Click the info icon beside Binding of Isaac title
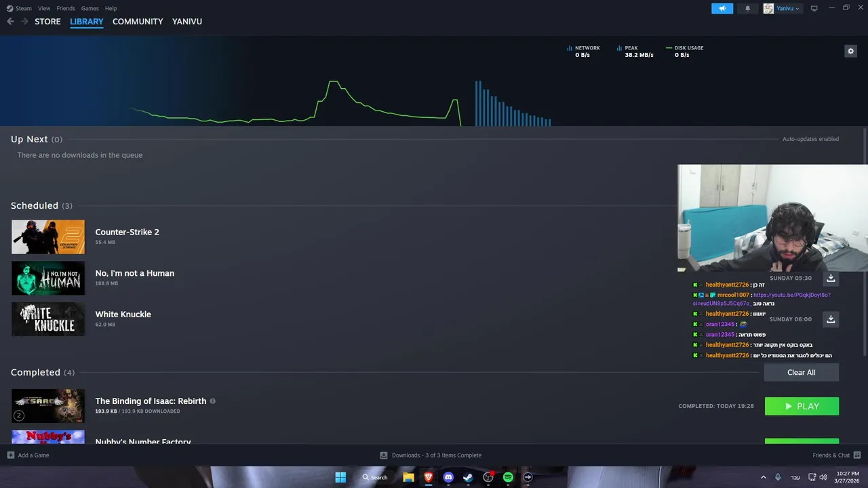The image size is (868, 488). pyautogui.click(x=212, y=401)
